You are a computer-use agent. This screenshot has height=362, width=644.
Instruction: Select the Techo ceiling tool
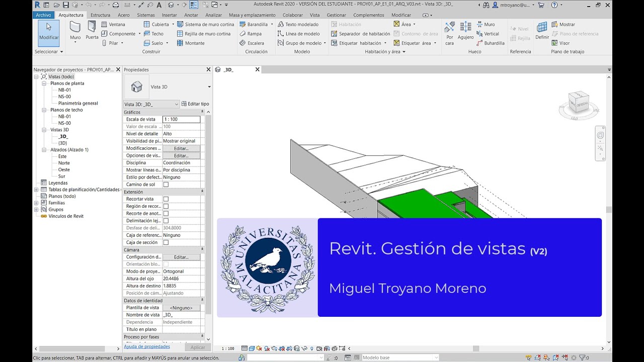(x=153, y=34)
